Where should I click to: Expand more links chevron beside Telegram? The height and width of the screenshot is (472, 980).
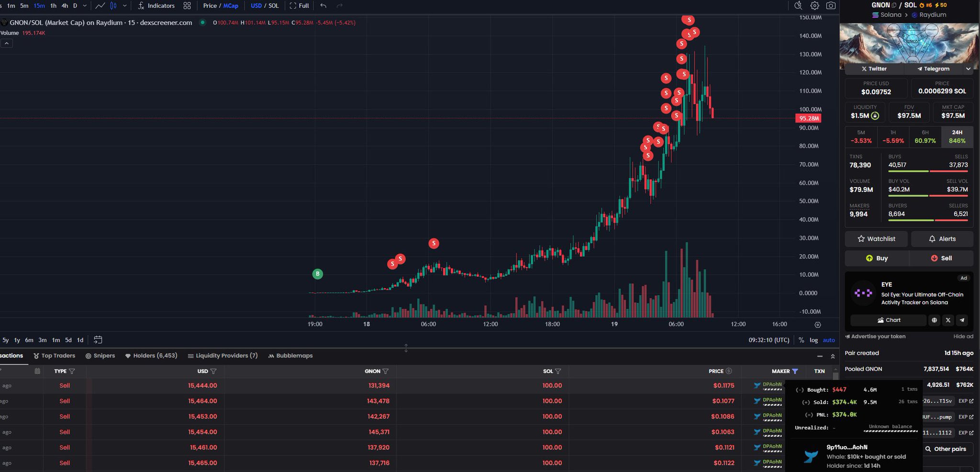[x=968, y=69]
